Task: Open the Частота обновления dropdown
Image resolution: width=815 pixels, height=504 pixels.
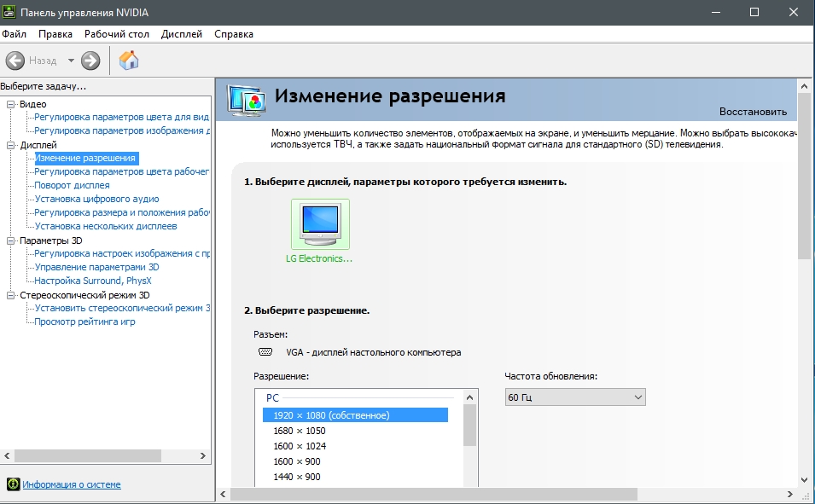Action: [x=637, y=397]
